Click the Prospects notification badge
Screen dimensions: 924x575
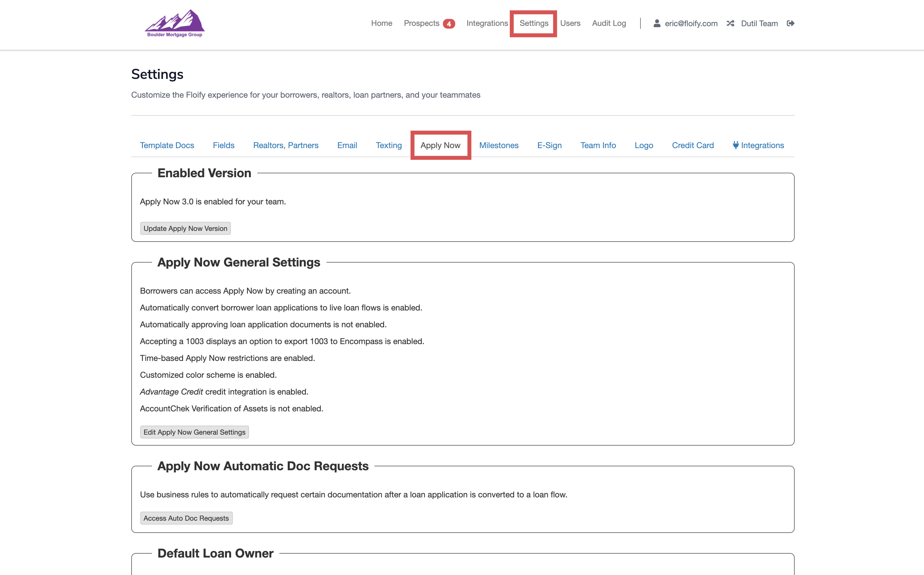[x=448, y=24]
